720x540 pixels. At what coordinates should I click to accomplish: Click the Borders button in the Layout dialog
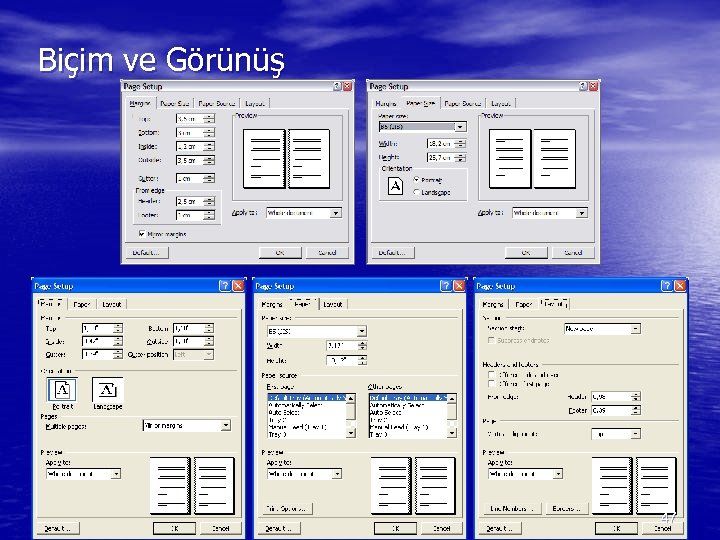coord(567,508)
